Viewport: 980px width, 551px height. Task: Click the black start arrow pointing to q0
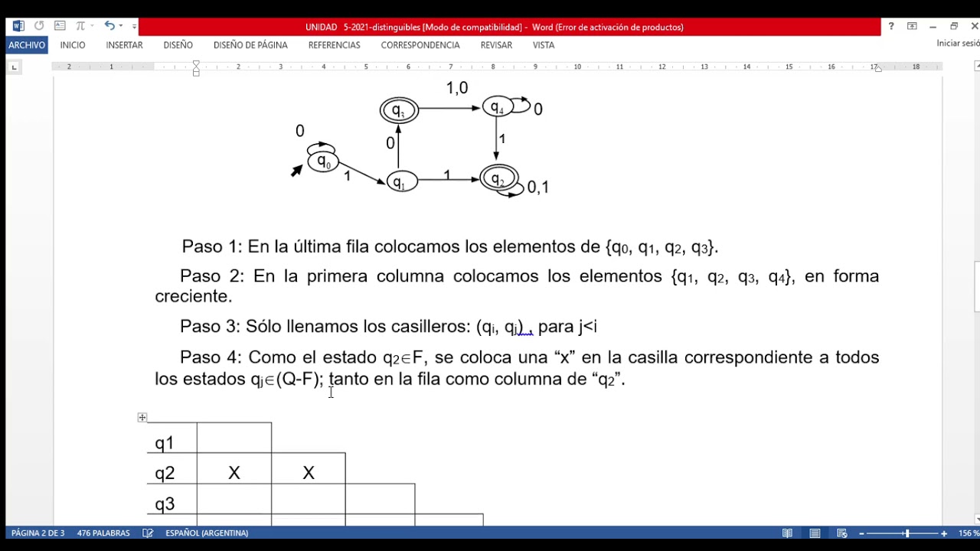point(296,171)
